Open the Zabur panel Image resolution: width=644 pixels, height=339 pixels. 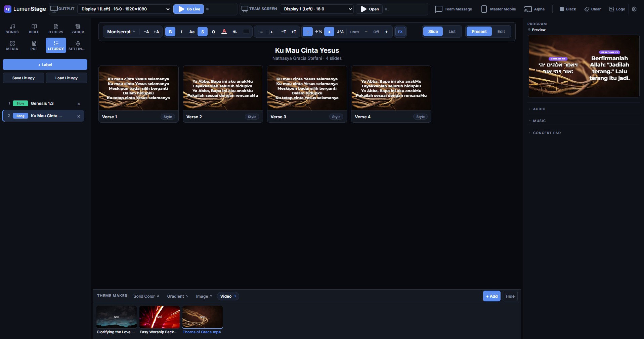78,29
